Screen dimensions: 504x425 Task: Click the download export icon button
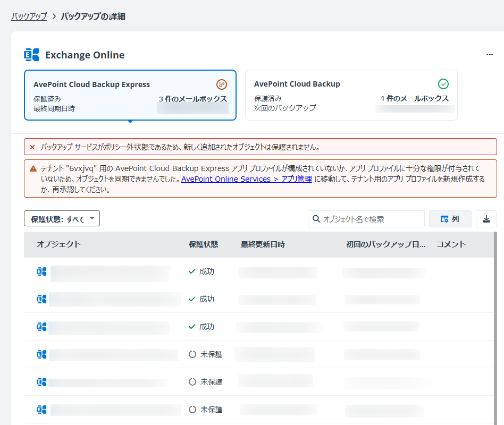click(486, 219)
